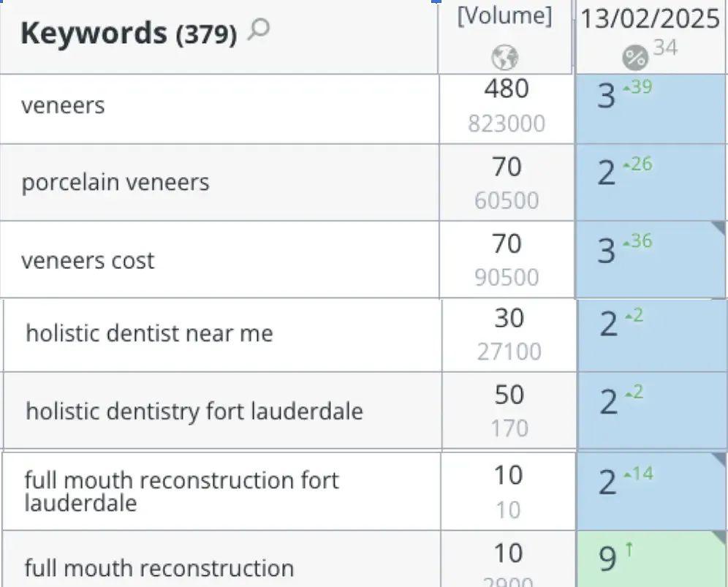
Task: Click the Keywords (379) column header
Action: coord(128,34)
